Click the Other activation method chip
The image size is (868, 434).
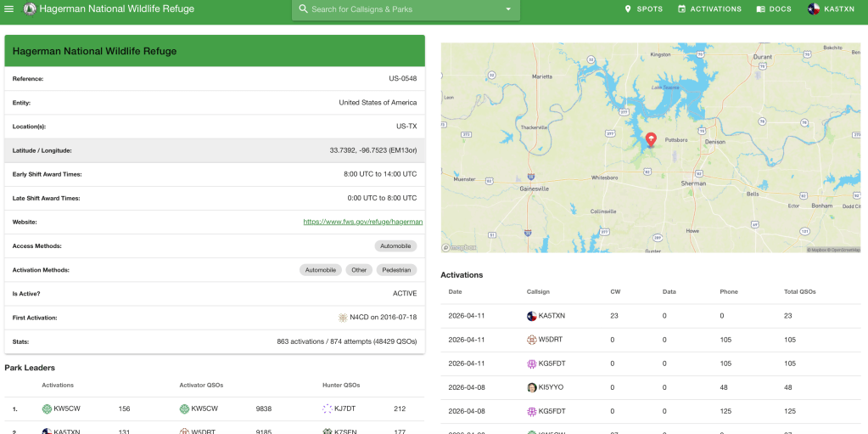(359, 270)
